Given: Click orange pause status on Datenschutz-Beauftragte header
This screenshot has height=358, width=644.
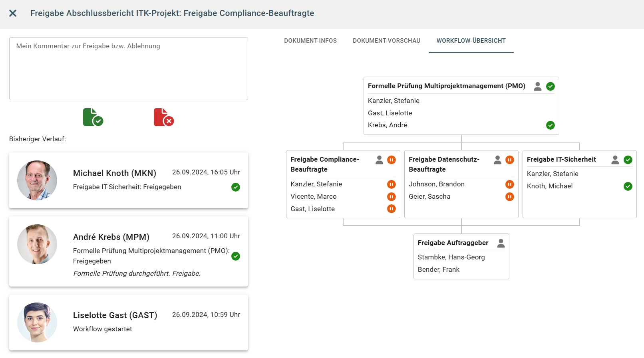Looking at the screenshot, I should 509,160.
